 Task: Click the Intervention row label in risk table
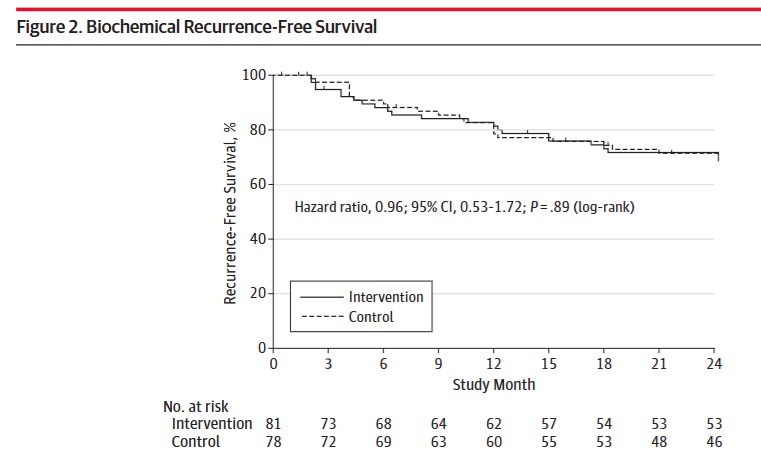coord(212,424)
